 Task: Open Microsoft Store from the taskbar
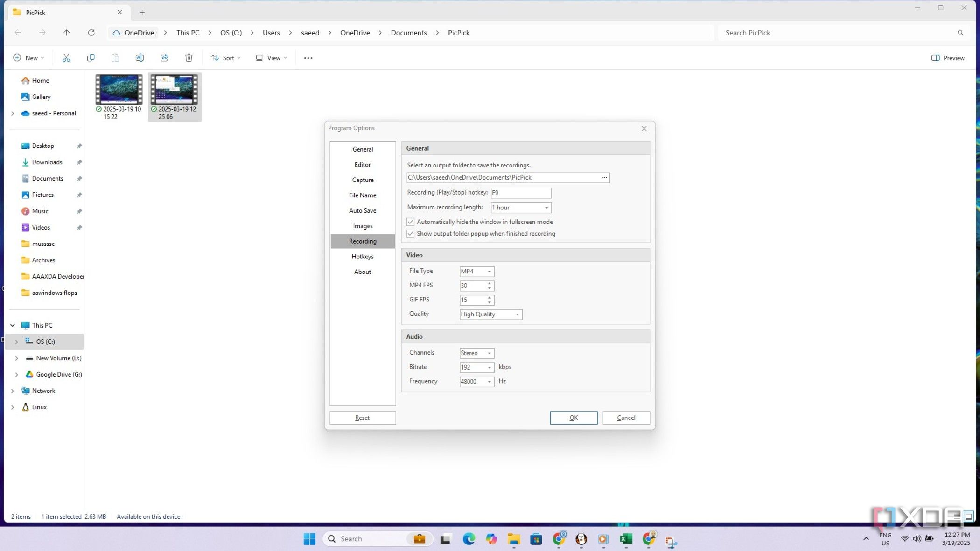[x=536, y=539]
